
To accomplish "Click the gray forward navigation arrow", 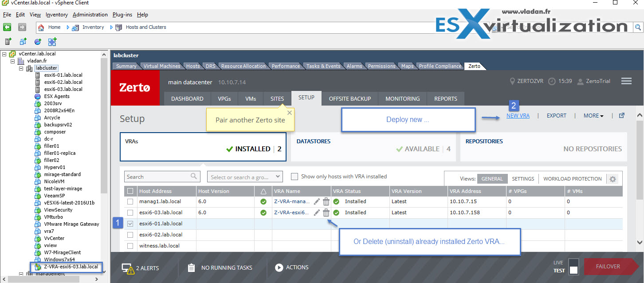I will pyautogui.click(x=22, y=27).
